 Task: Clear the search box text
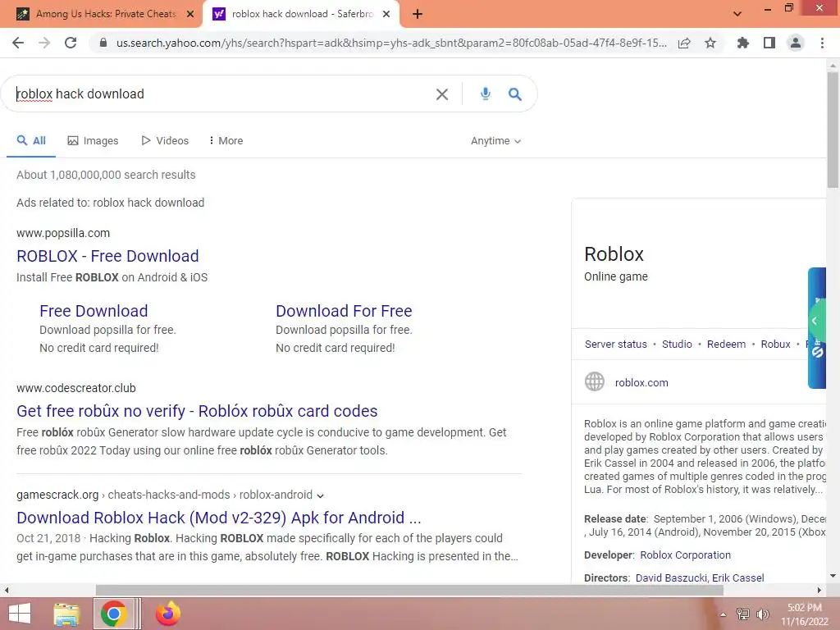click(442, 94)
